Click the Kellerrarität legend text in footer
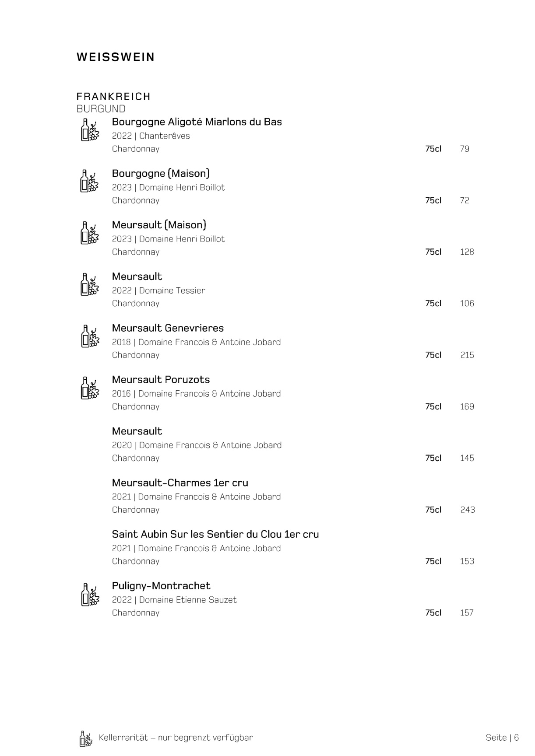This screenshot has height=756, width=535. pos(176,738)
